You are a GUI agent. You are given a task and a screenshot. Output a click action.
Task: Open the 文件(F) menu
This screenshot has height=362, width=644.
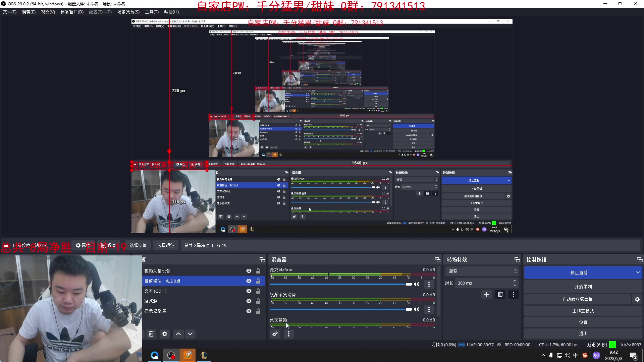pyautogui.click(x=10, y=12)
